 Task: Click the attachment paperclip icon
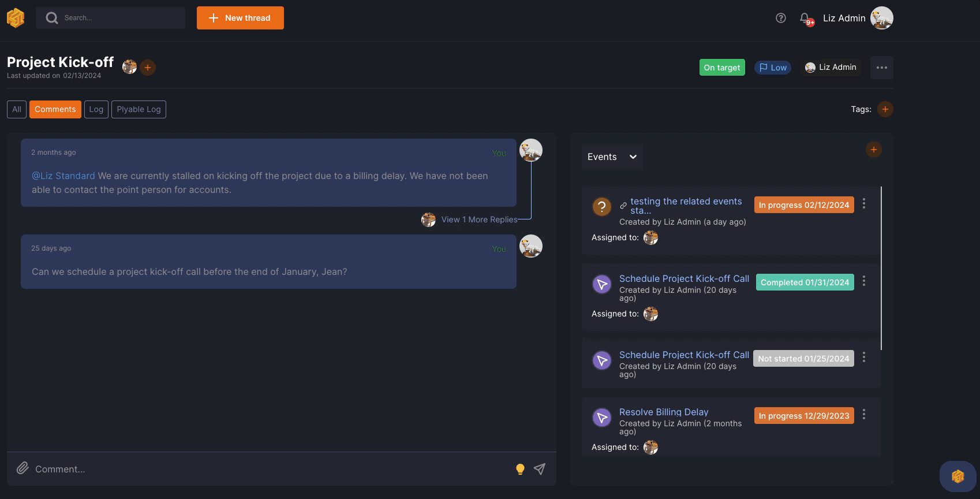click(x=23, y=468)
